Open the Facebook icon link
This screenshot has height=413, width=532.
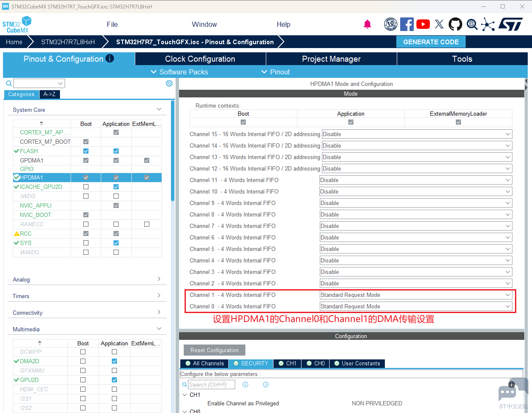[x=407, y=24]
